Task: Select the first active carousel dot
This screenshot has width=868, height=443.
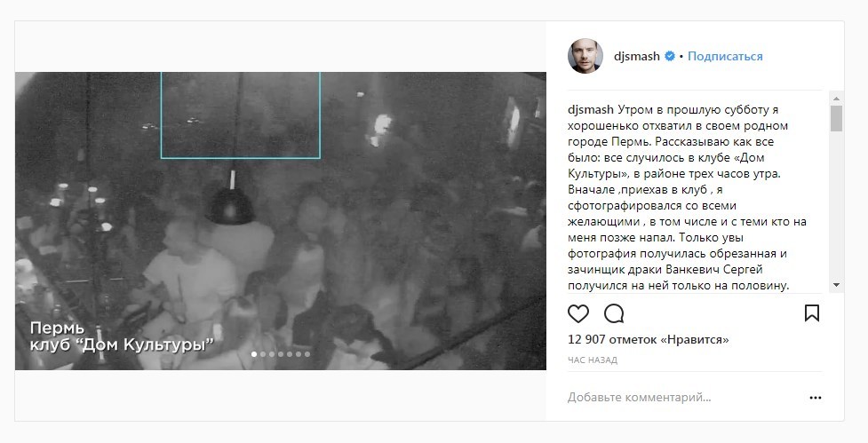Action: click(x=254, y=354)
